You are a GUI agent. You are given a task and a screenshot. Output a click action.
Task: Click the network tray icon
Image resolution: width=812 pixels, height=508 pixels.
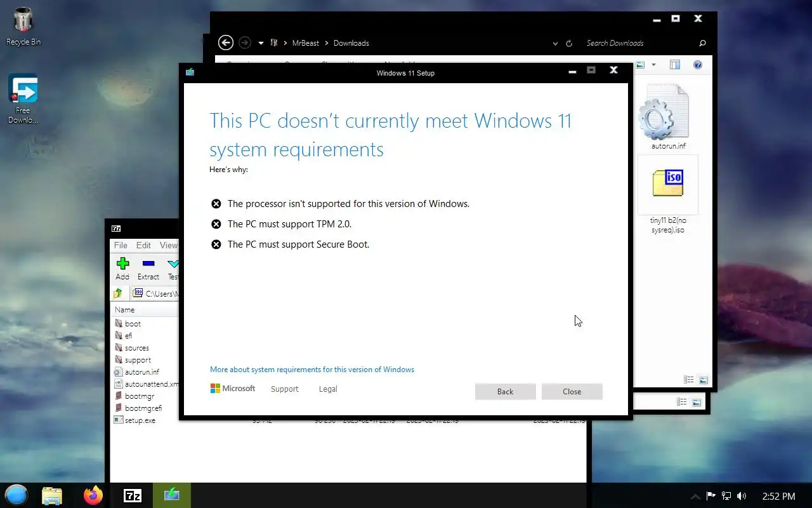[726, 496]
